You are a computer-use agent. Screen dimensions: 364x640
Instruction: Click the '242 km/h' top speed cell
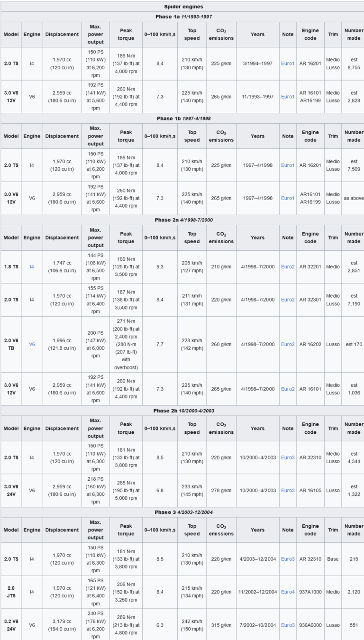192,625
